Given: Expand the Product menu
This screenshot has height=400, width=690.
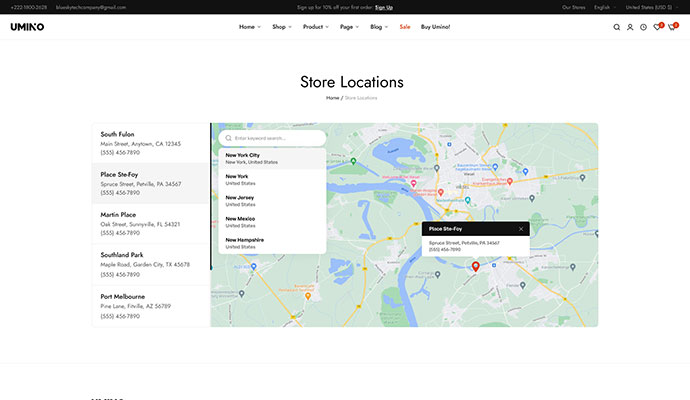Looking at the screenshot, I should [x=316, y=27].
